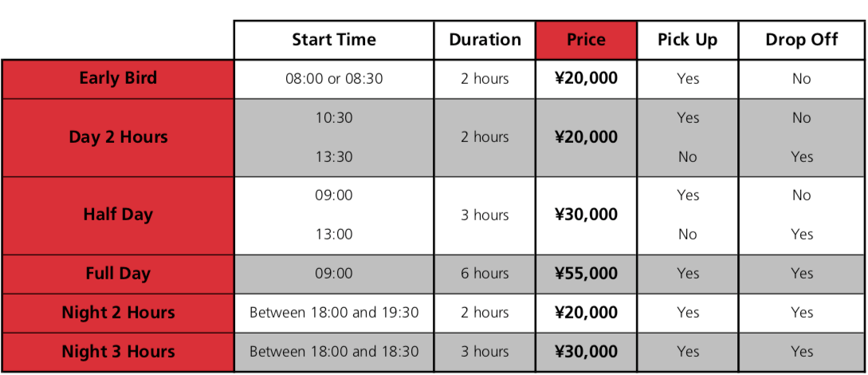Click the ¥55,000 price cell

click(x=586, y=274)
